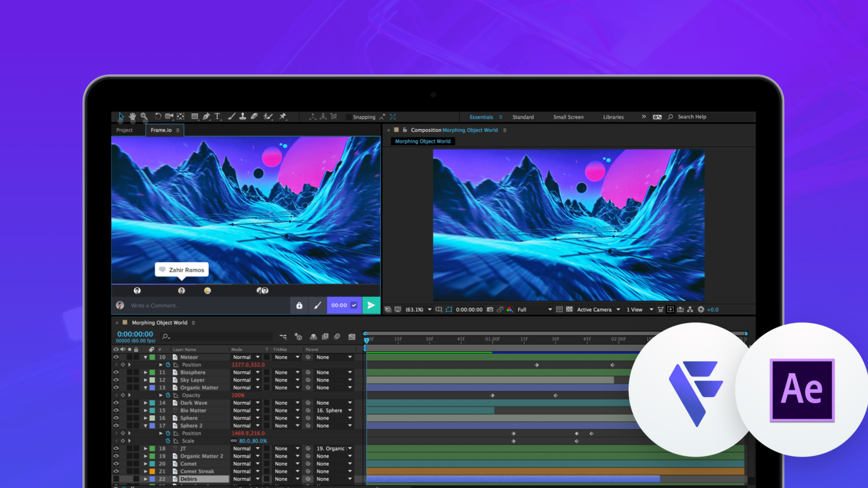The width and height of the screenshot is (868, 488).
Task: Select the Unified Camera tool
Action: pos(169,117)
